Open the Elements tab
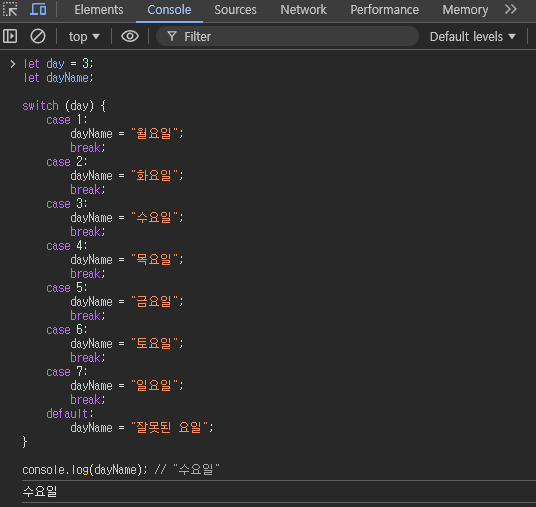The image size is (536, 507). click(x=99, y=10)
